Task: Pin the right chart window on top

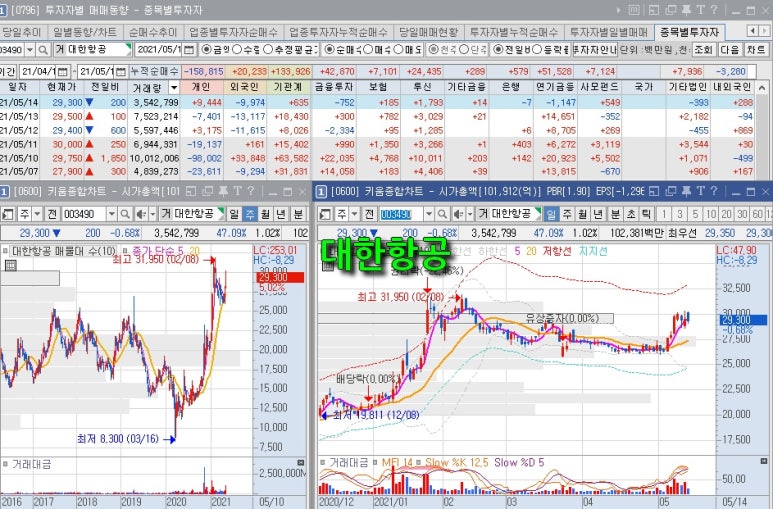Action: pos(686,191)
